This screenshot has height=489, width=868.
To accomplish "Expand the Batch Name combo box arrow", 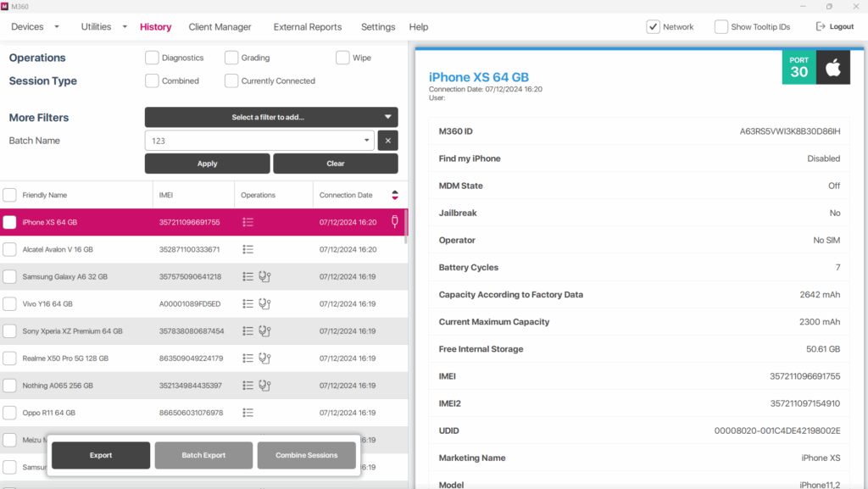I will click(x=366, y=141).
